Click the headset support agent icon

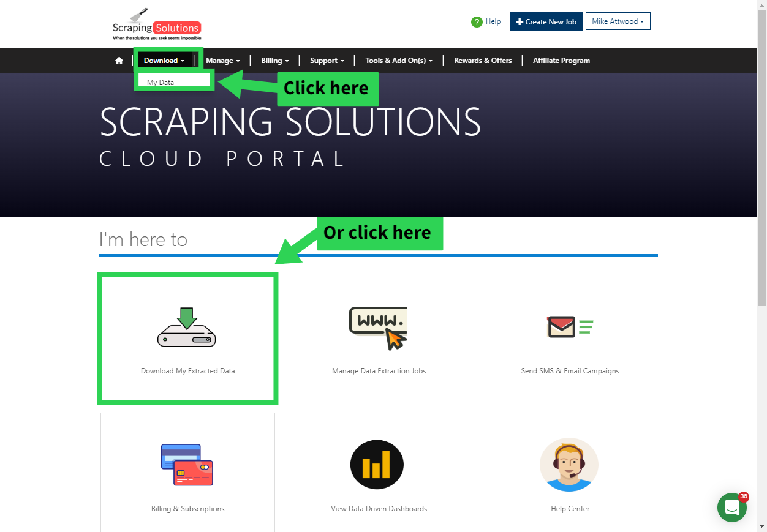point(569,465)
